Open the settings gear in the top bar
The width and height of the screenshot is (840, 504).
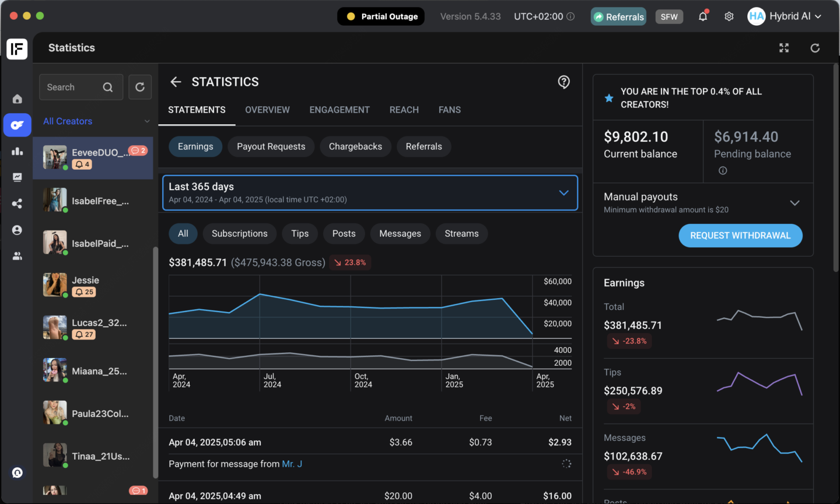729,16
